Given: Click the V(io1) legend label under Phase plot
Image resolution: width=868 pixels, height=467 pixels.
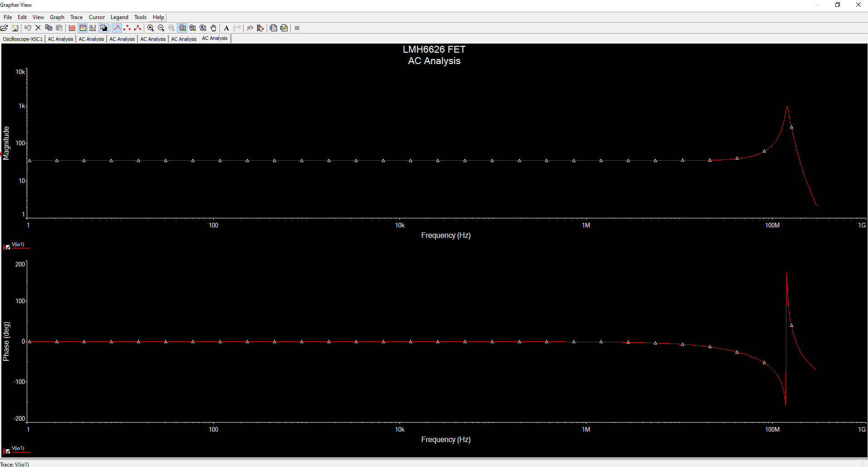Looking at the screenshot, I should click(x=18, y=448).
